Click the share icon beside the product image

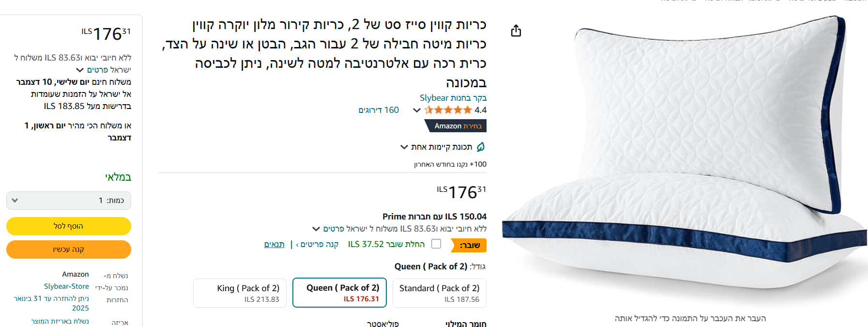click(x=516, y=31)
